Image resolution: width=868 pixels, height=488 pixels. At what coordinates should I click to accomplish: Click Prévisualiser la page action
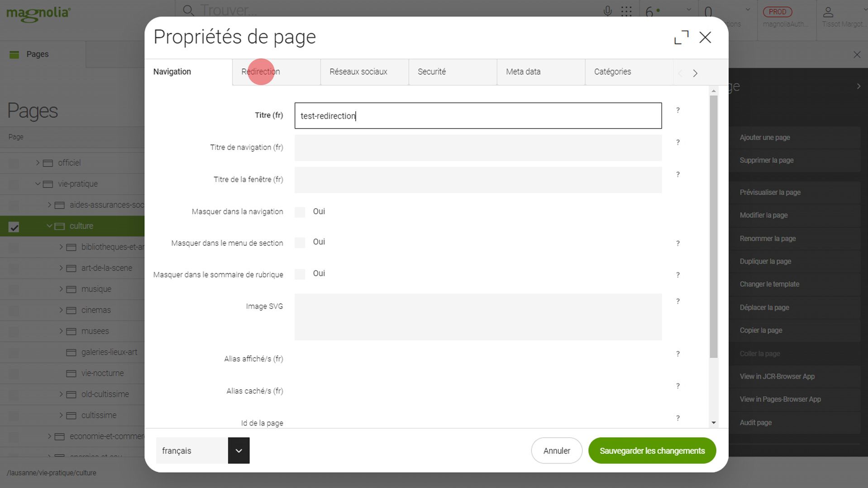pos(794,192)
